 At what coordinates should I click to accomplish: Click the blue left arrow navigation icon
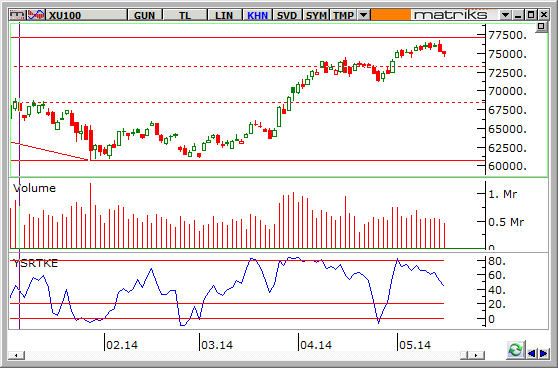click(x=532, y=353)
